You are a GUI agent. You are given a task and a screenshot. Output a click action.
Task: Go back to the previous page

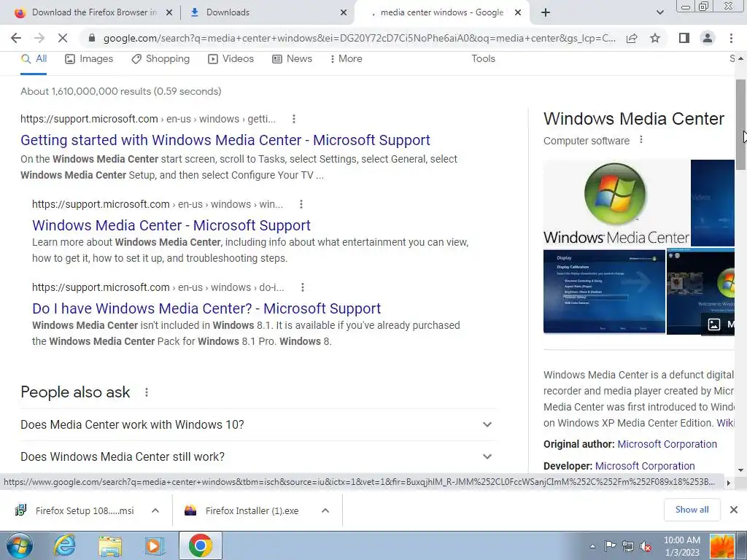pos(16,38)
